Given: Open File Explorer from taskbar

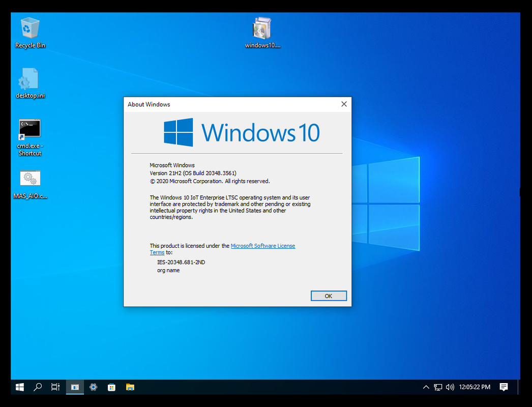Looking at the screenshot, I should (130, 387).
